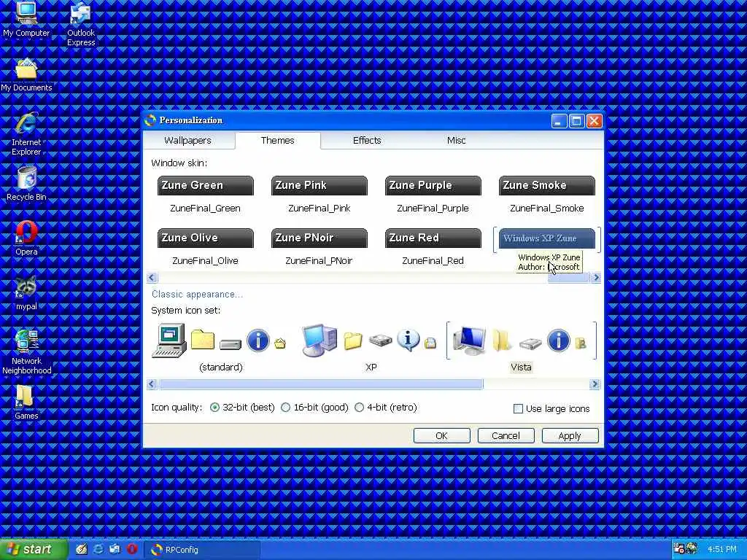Open the Classic appearance link
This screenshot has height=560, width=747.
(x=197, y=295)
